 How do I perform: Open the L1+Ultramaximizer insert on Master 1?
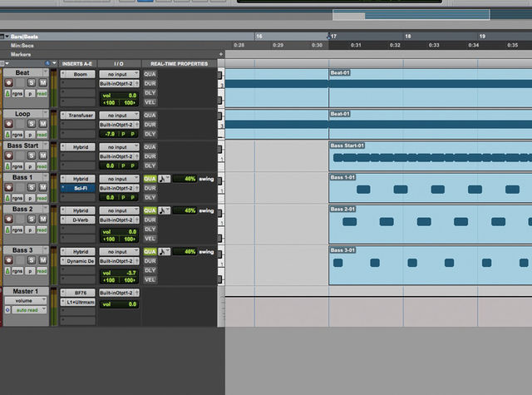click(x=78, y=302)
